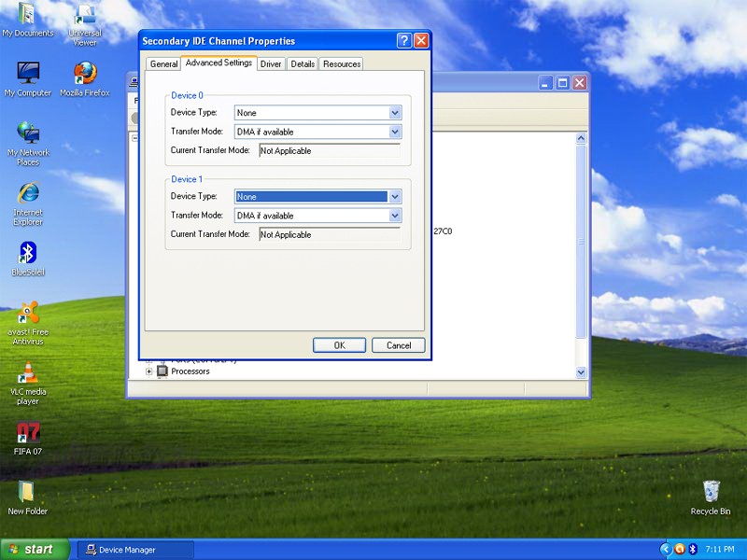This screenshot has width=747, height=560.
Task: Click the Processors device icon in Device Manager
Action: 162,371
